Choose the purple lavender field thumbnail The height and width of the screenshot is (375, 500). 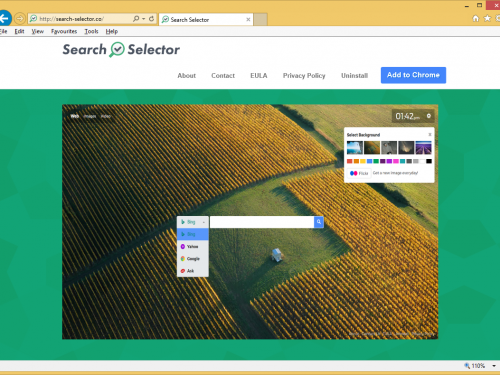click(x=424, y=148)
